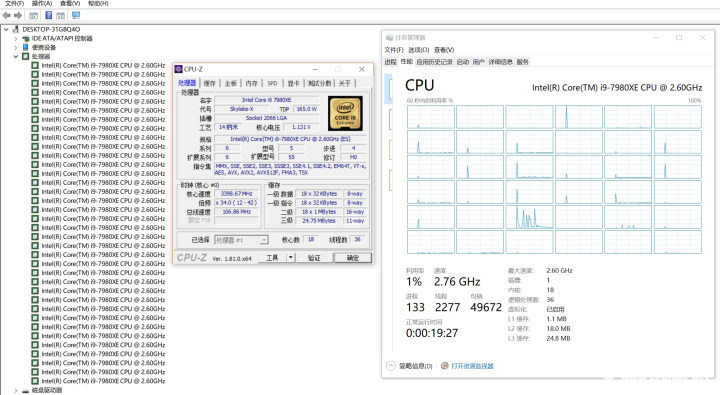Switch to 主板 tab in CPU-Z
The width and height of the screenshot is (720, 395).
231,83
